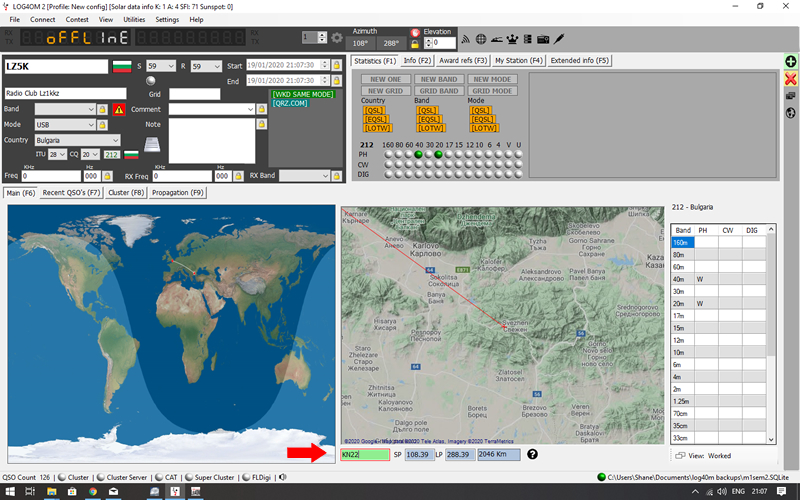This screenshot has width=800, height=500.
Task: Click the radio device toolbar icon
Action: (543, 39)
